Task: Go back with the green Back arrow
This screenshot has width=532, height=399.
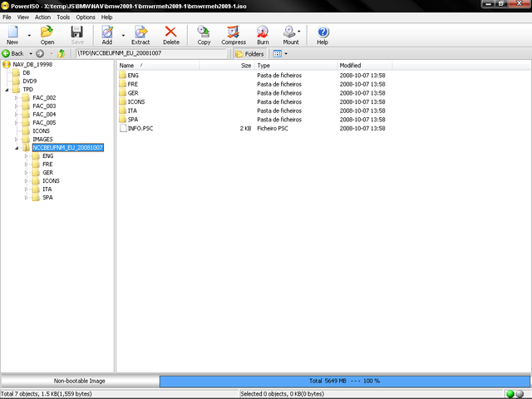Action: coord(6,53)
